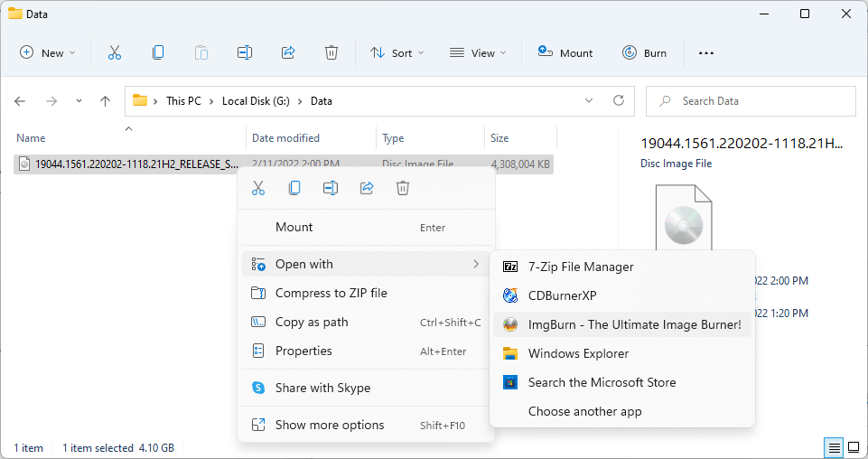Click the Mount toolbar button
This screenshot has width=868, height=459.
tap(565, 52)
